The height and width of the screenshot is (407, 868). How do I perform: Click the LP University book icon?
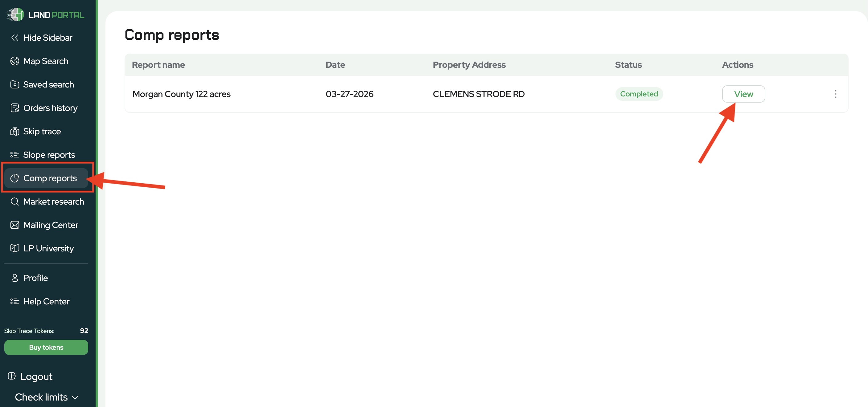pyautogui.click(x=14, y=248)
